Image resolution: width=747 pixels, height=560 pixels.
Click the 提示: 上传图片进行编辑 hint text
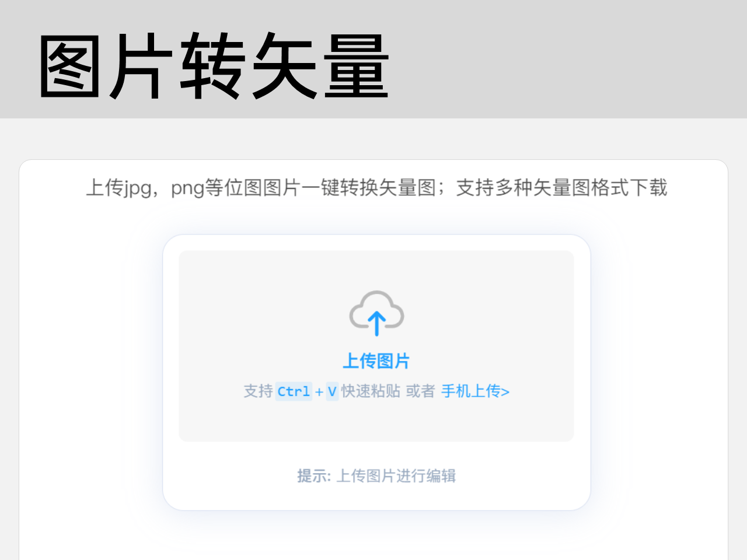(x=376, y=476)
